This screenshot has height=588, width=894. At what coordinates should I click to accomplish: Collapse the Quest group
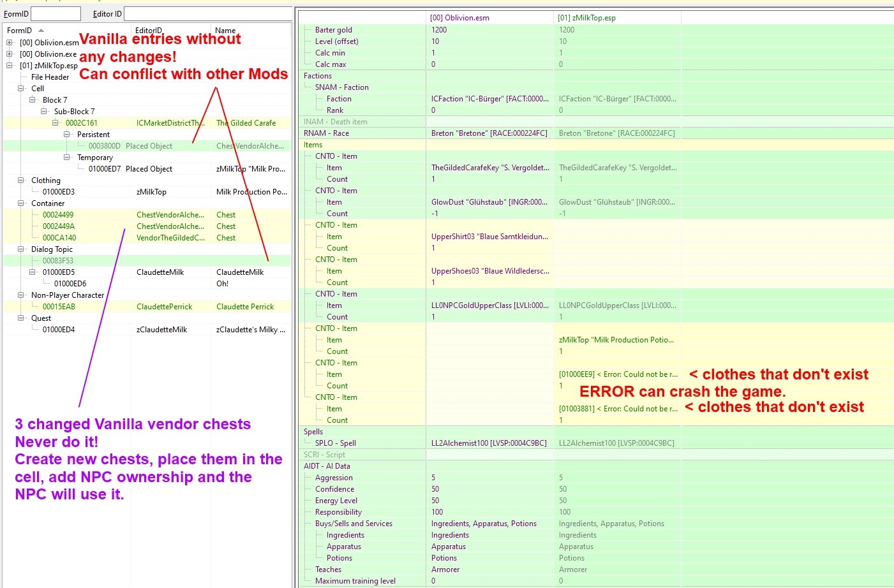[21, 318]
